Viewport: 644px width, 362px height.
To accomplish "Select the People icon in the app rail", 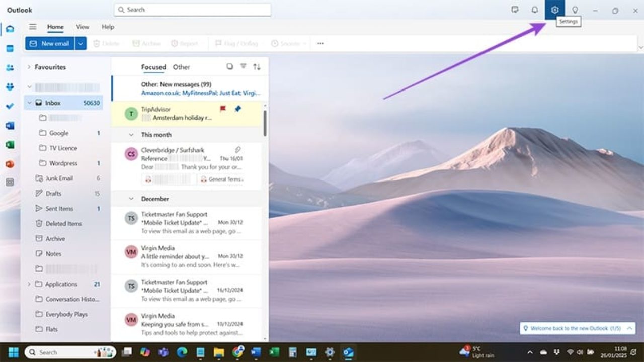I will pyautogui.click(x=10, y=67).
